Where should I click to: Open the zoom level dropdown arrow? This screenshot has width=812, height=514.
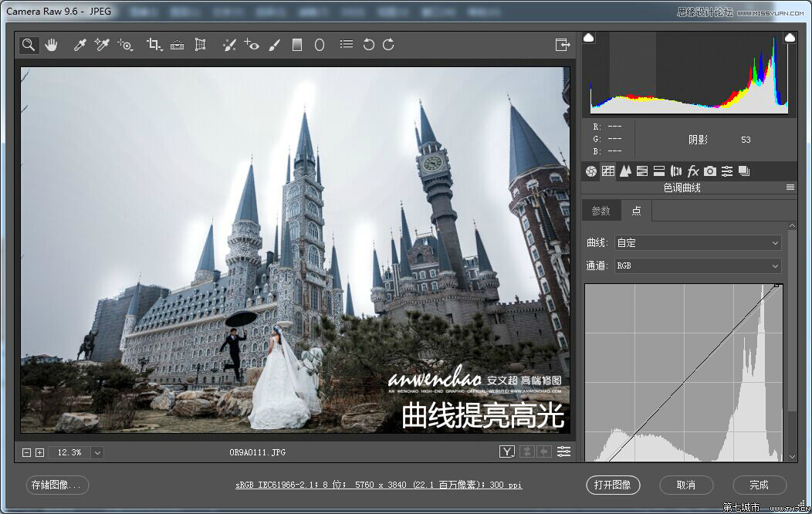pos(97,452)
